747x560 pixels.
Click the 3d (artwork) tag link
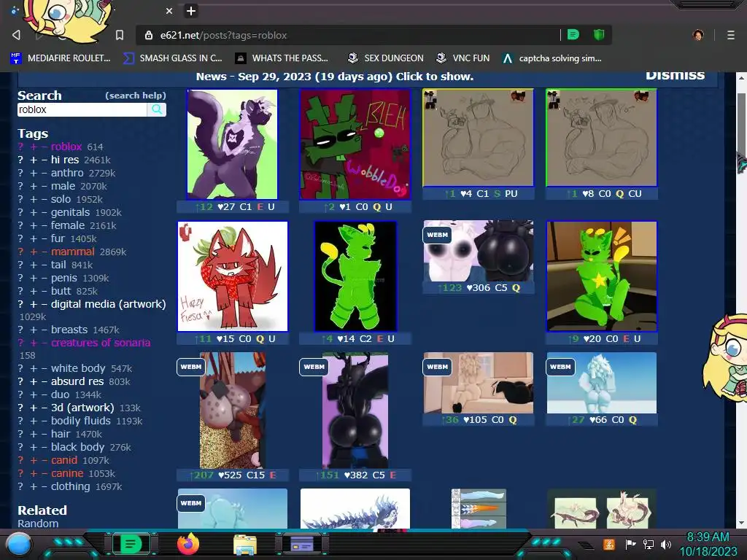[82, 408]
